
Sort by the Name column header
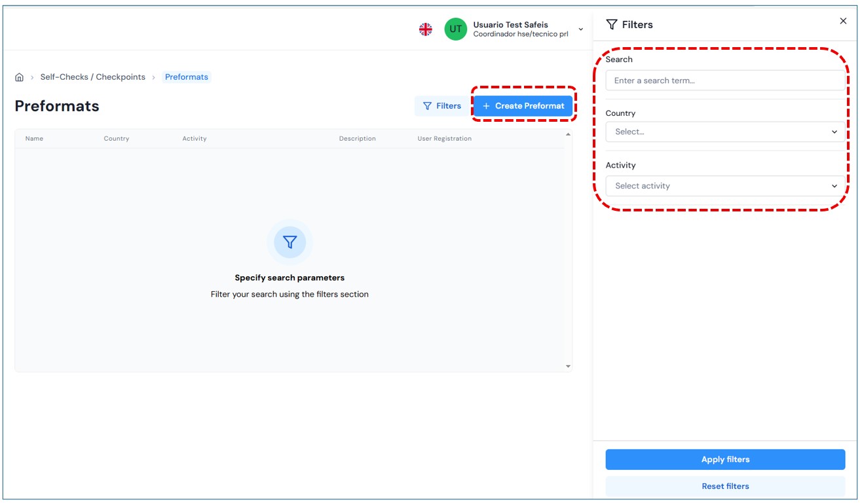(34, 139)
